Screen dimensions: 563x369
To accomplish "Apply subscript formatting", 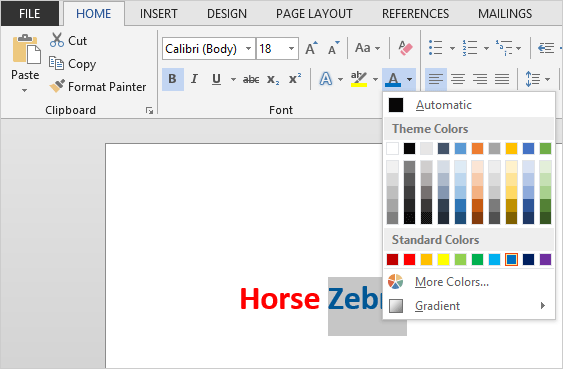I will (273, 79).
